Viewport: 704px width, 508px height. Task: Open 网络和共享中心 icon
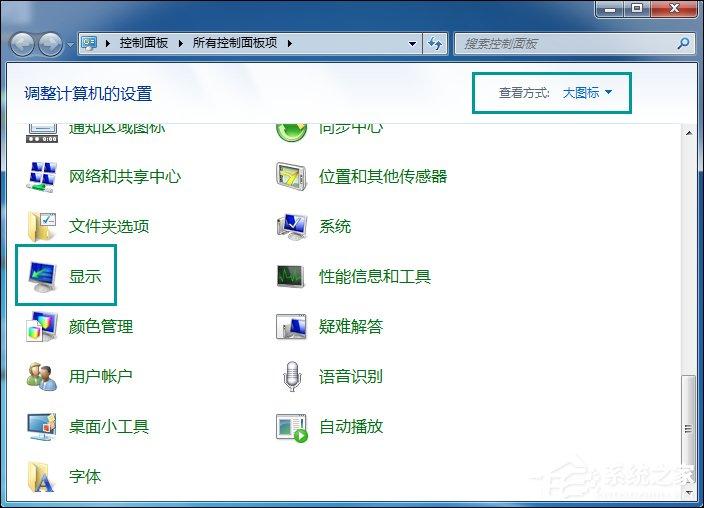(x=42, y=176)
